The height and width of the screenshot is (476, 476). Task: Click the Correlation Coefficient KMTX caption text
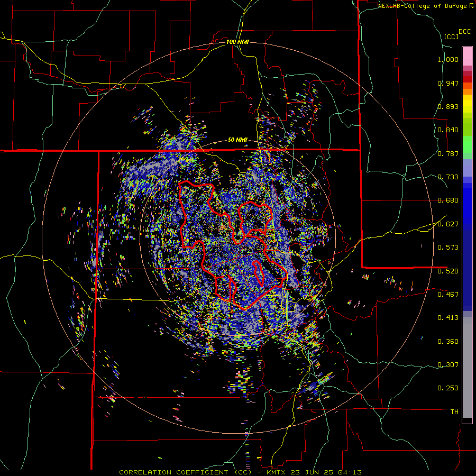coord(240,472)
